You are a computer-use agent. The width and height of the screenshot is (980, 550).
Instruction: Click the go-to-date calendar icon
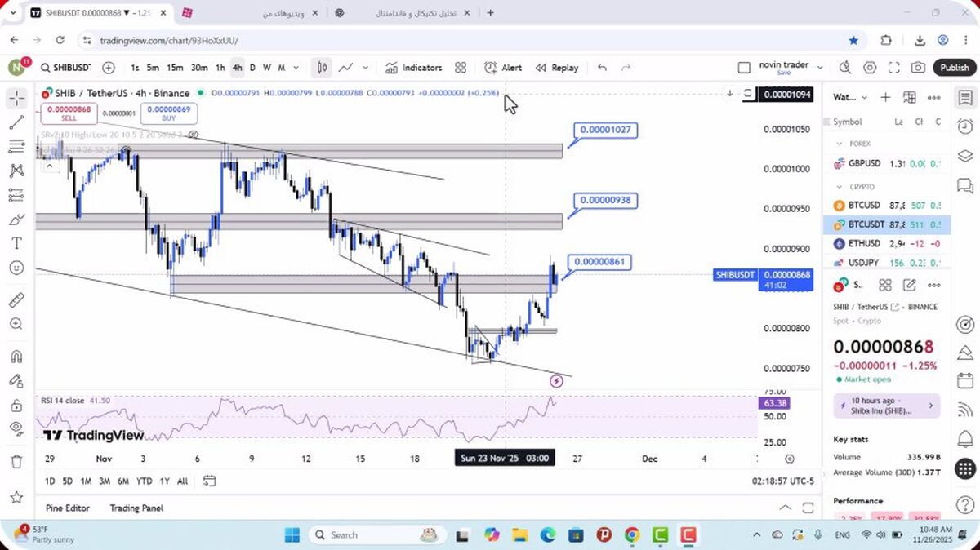[210, 481]
